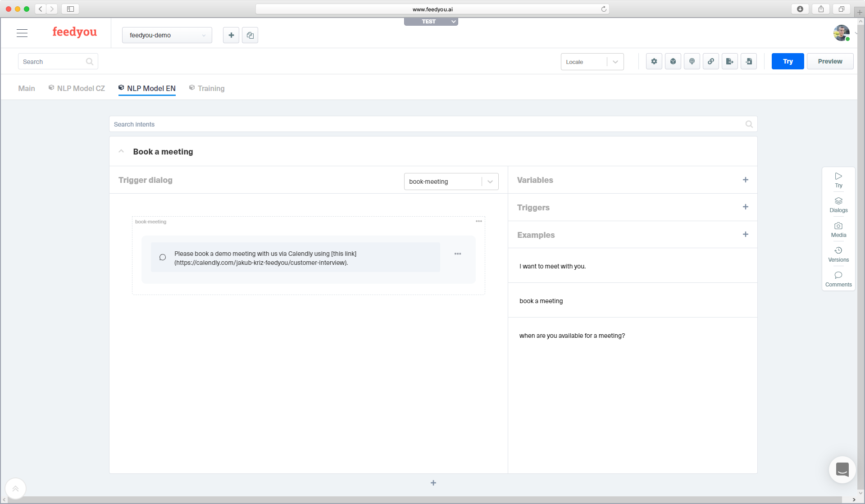
Task: Click inside the Search intents field
Action: pyautogui.click(x=315, y=124)
